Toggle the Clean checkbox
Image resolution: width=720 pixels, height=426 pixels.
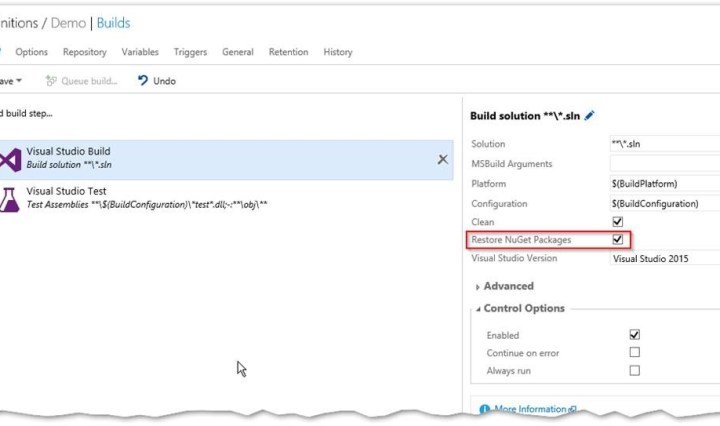[x=617, y=222]
